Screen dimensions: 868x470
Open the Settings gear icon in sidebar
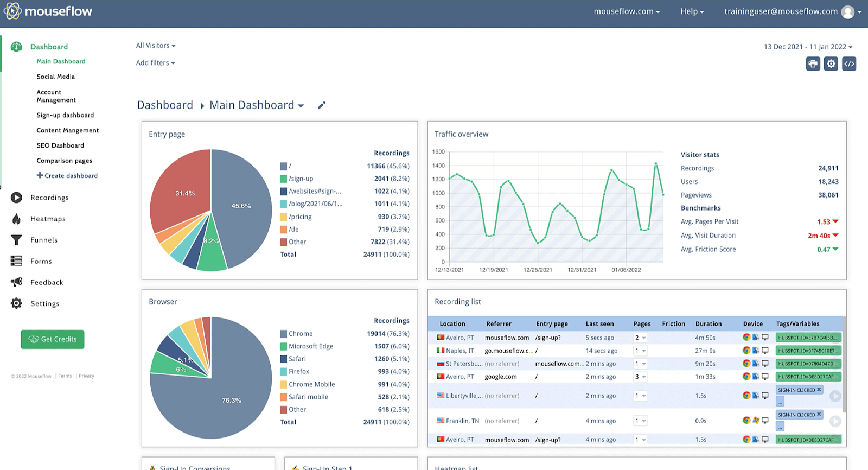tap(16, 303)
